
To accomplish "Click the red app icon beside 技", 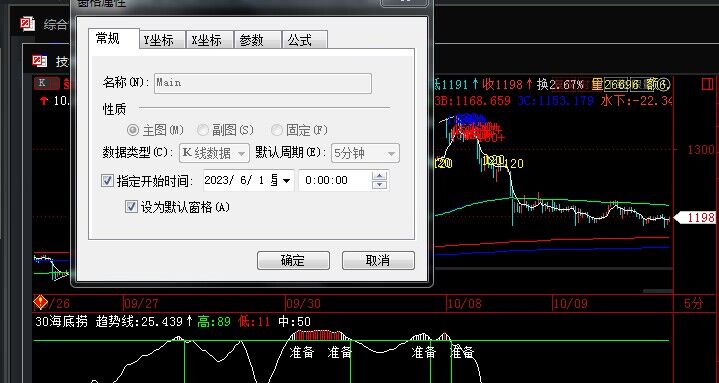I will point(40,61).
